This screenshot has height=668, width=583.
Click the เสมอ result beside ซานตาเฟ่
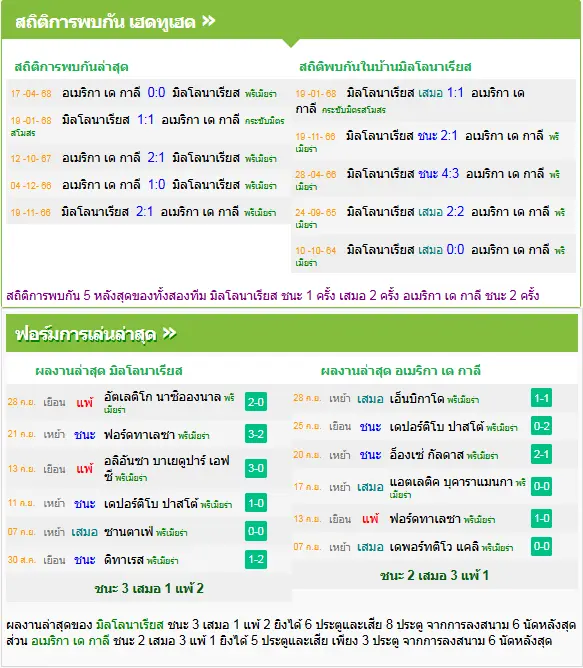84,532
